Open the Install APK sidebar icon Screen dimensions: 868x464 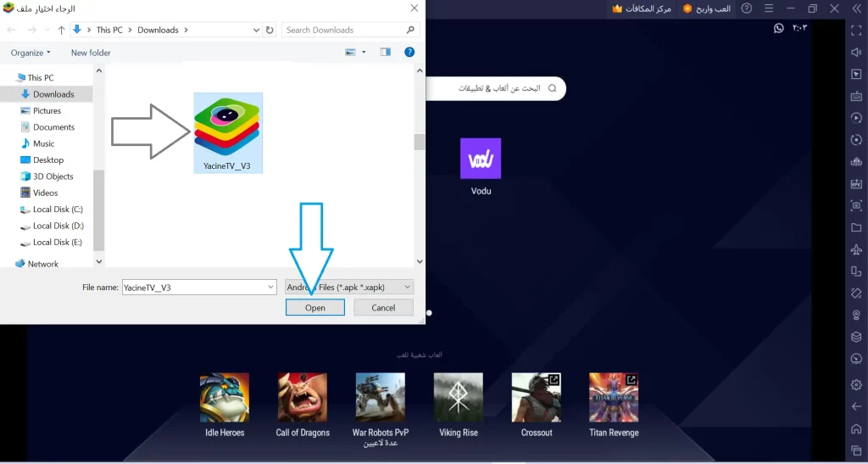pyautogui.click(x=856, y=183)
